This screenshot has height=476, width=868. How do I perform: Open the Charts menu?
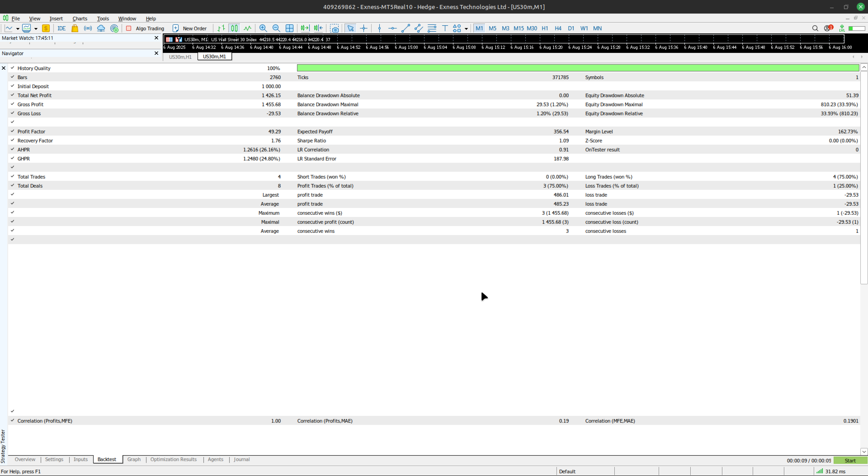coord(80,19)
